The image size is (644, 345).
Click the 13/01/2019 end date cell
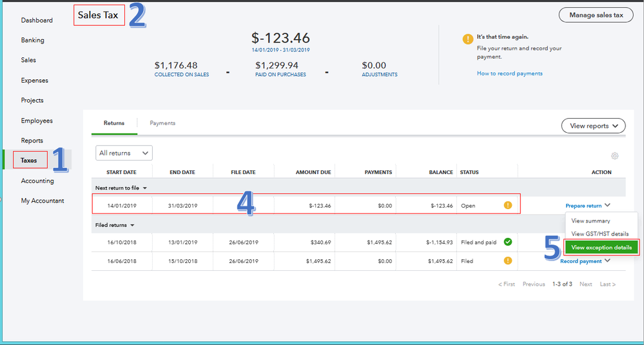click(x=182, y=242)
